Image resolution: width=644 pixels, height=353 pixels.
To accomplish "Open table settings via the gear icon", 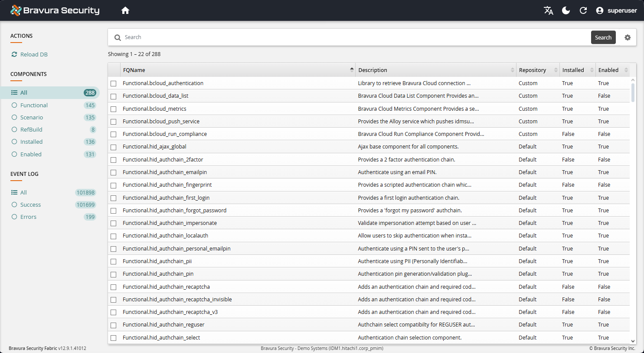I will coord(628,37).
